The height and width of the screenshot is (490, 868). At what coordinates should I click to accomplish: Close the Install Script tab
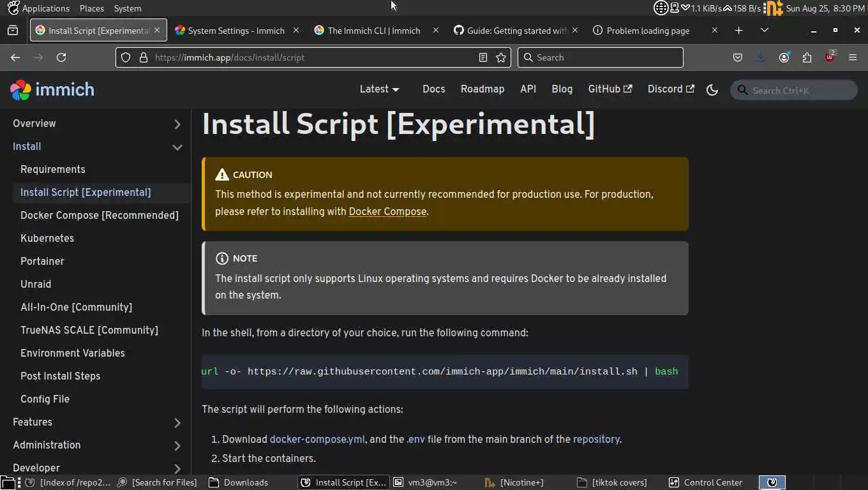[x=157, y=30]
